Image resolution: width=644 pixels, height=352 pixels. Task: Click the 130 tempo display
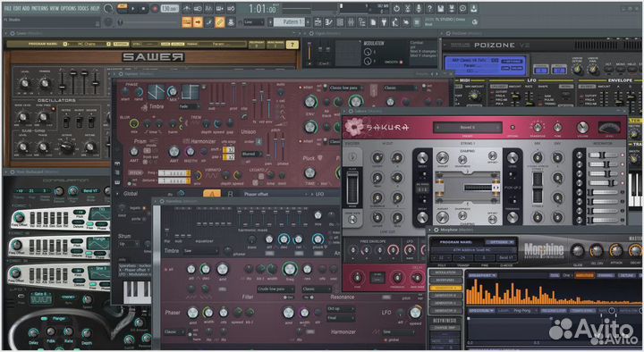point(169,9)
